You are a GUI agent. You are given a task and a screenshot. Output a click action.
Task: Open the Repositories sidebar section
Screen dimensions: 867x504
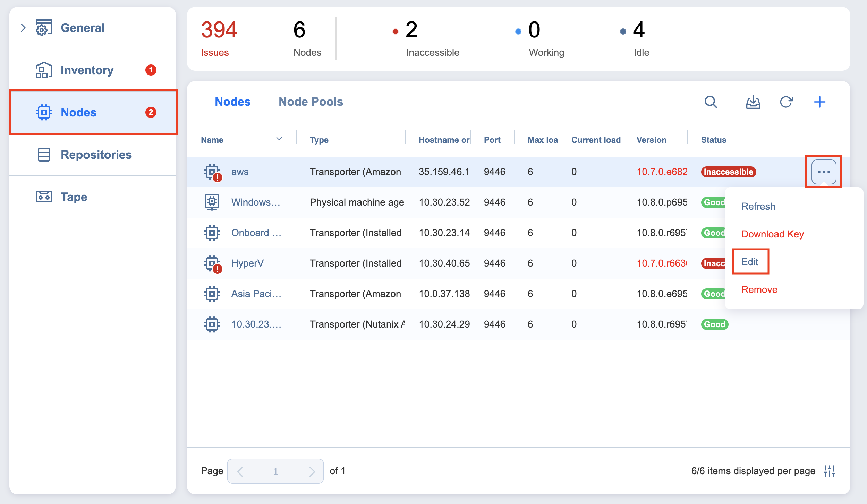96,155
